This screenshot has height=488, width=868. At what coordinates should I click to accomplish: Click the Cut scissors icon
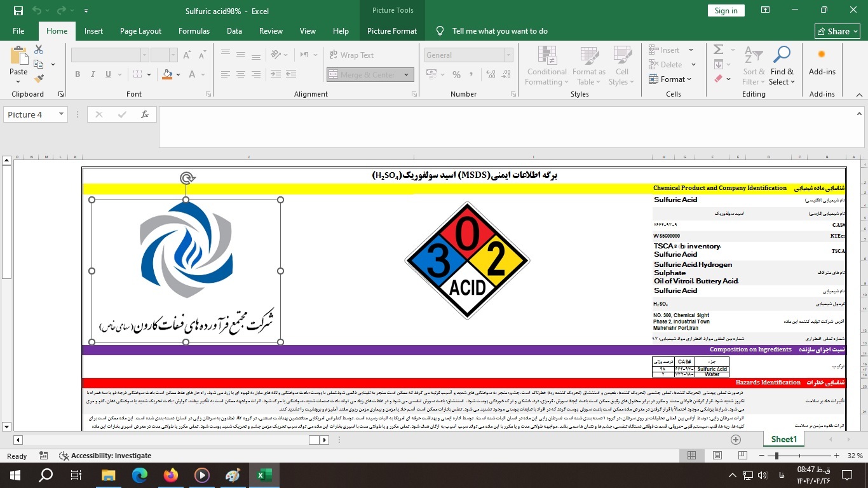point(39,50)
